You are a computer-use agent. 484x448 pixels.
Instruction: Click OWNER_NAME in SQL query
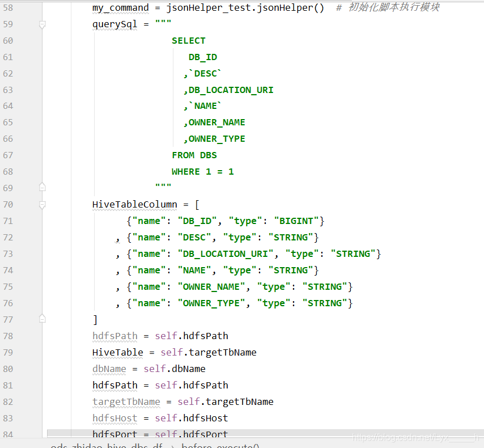[x=216, y=122]
